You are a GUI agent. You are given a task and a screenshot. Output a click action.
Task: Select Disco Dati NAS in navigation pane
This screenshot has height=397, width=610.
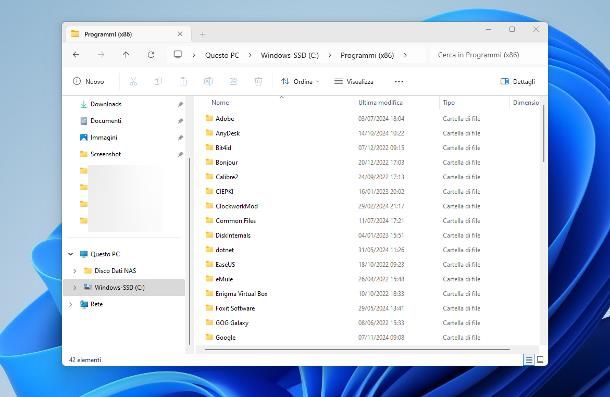(115, 271)
